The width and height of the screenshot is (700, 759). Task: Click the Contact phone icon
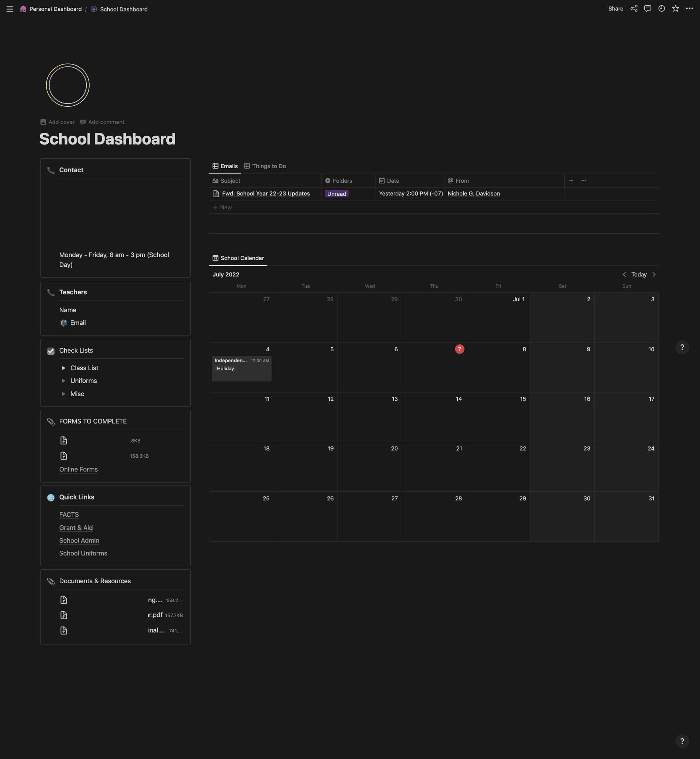coord(51,170)
